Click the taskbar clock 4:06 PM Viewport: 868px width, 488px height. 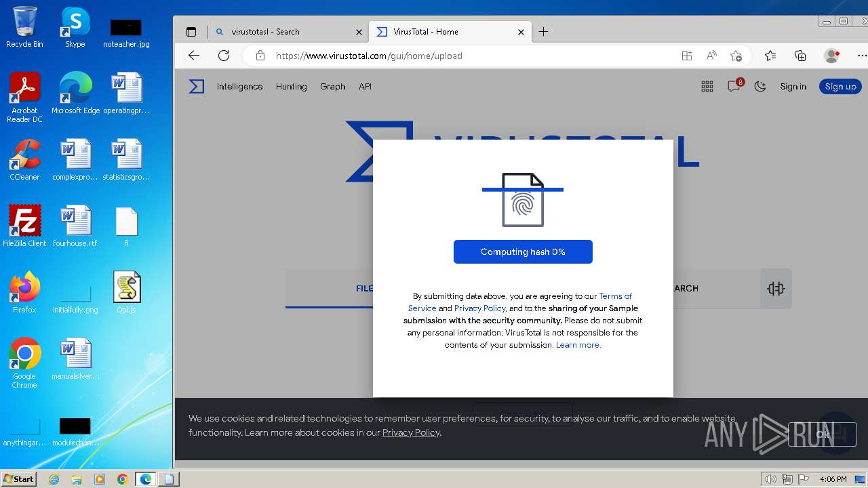click(833, 479)
